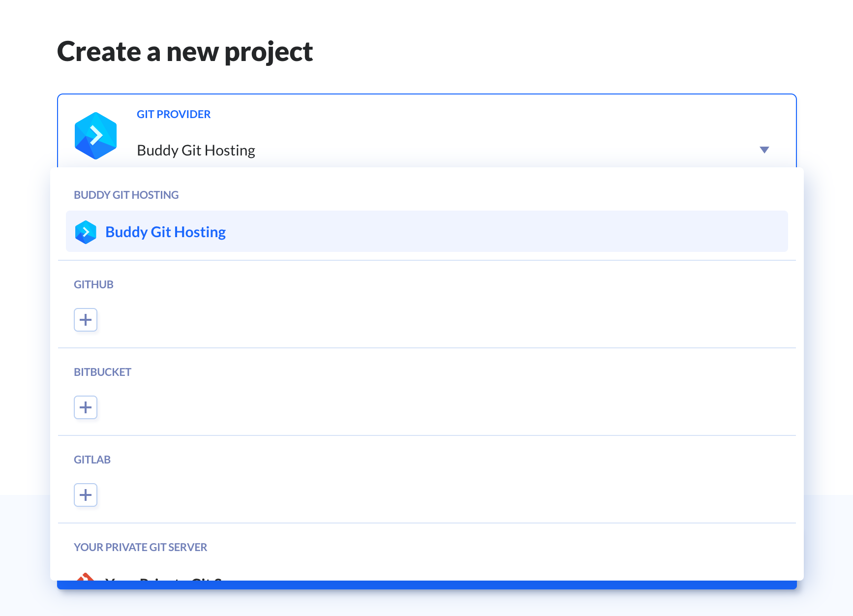Click the GIT PROVIDER label
Screen dimensions: 853x616
coord(174,114)
